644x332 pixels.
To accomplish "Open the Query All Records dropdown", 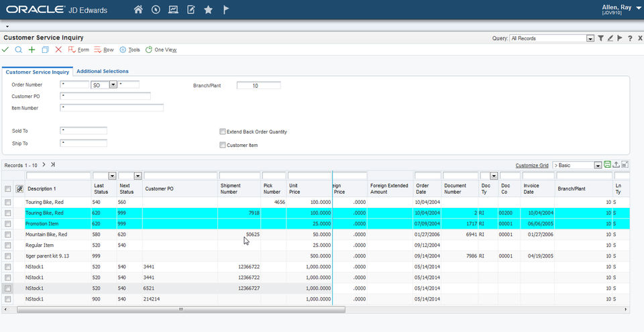I will (x=590, y=39).
